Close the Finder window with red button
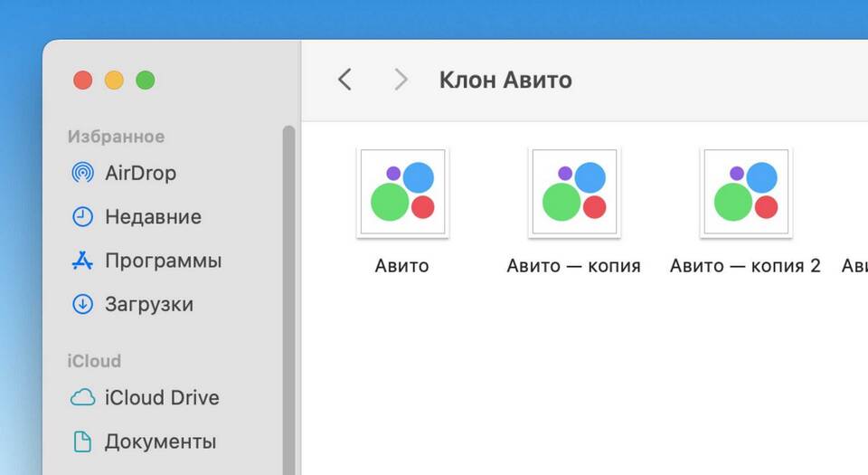Viewport: 868px width, 475px height. click(83, 81)
